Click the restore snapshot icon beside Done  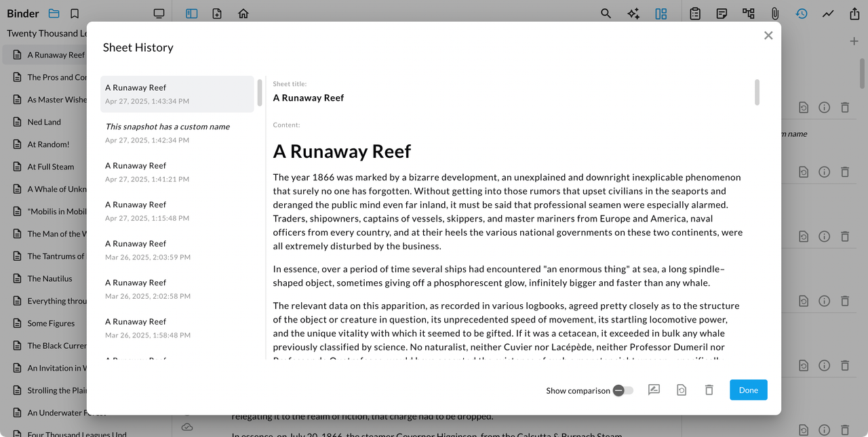click(682, 390)
